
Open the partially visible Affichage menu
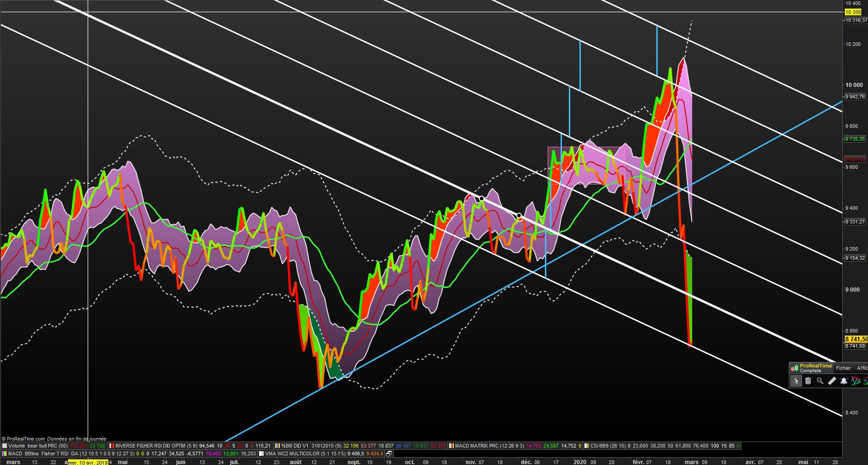point(862,368)
